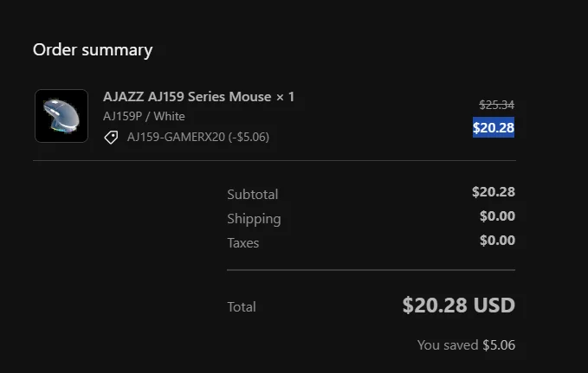Click the crossed-out $25.34 original price
This screenshot has width=588, height=373.
497,105
